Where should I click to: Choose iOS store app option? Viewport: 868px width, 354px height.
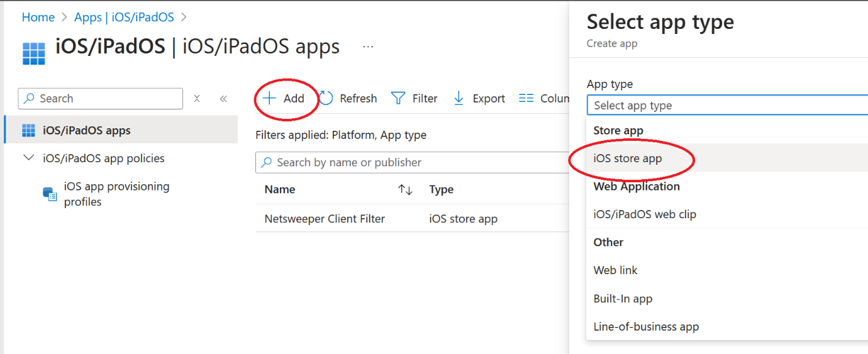(x=727, y=158)
